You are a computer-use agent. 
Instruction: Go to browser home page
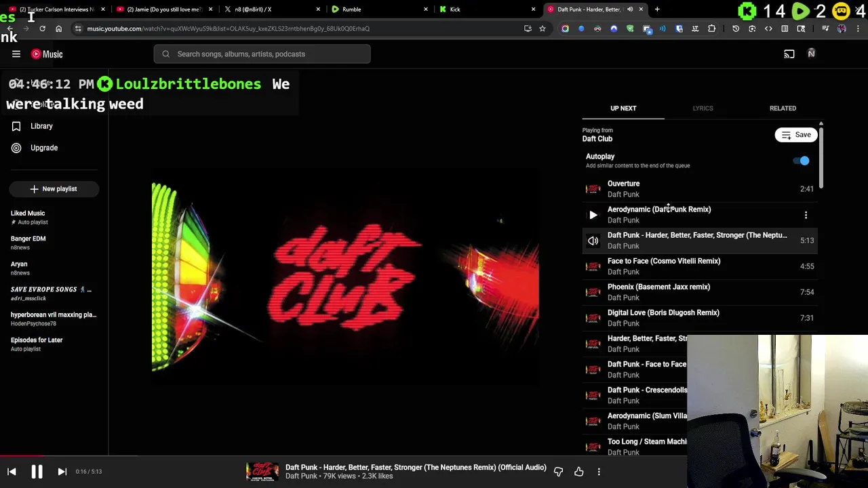pos(58,28)
